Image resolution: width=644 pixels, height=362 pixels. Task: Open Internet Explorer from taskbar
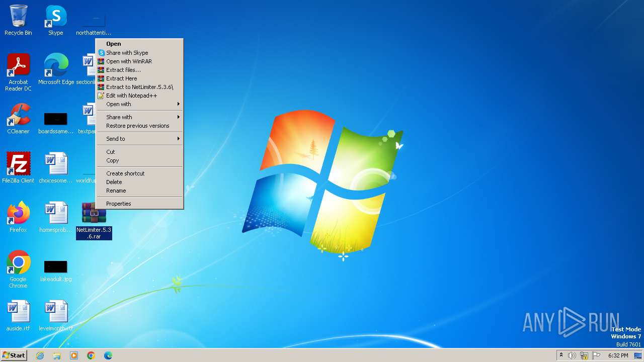click(40, 355)
